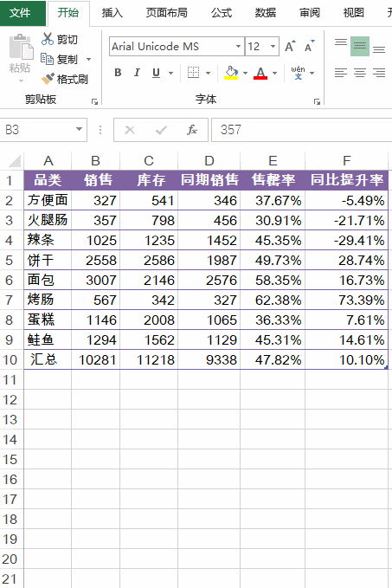The image size is (392, 588).
Task: Increase font size with larger A icon
Action: 290,46
